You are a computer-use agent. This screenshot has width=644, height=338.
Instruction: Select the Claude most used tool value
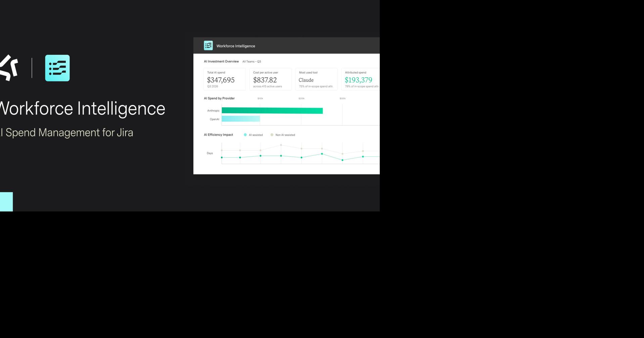tap(306, 80)
